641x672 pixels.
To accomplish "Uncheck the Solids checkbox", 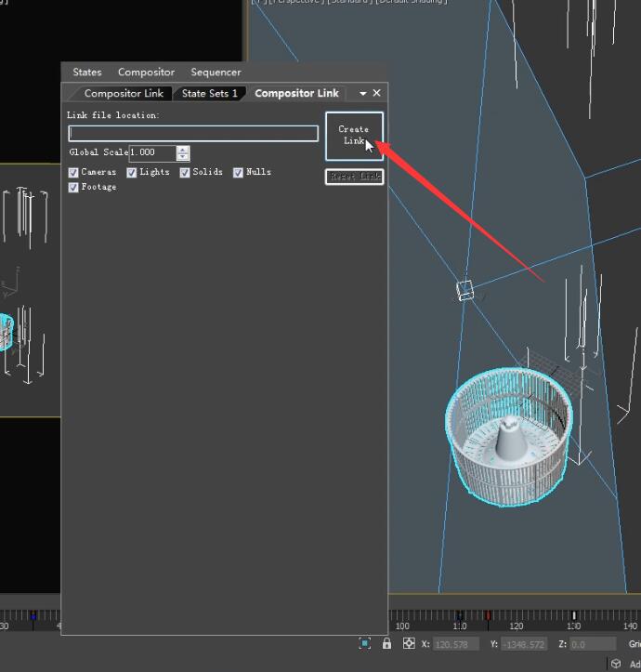I will point(185,172).
